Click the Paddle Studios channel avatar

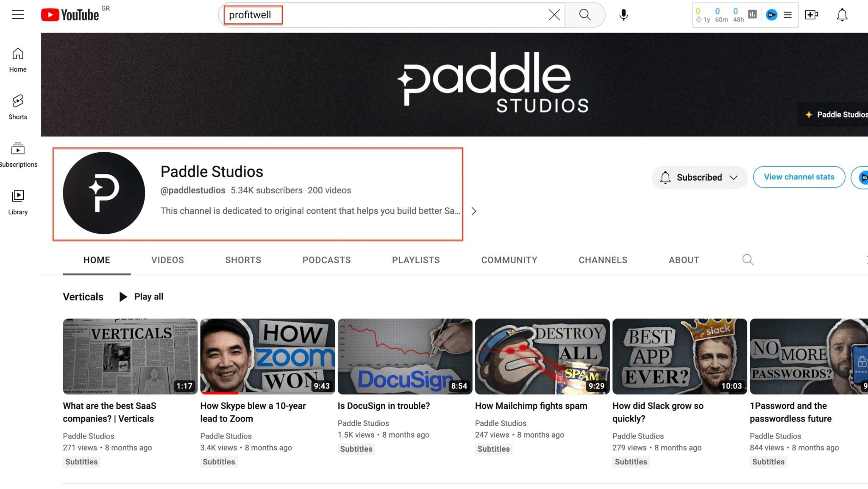(104, 193)
